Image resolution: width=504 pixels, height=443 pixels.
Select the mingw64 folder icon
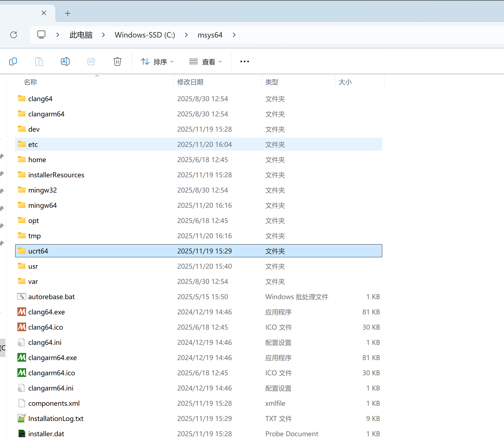tap(22, 205)
